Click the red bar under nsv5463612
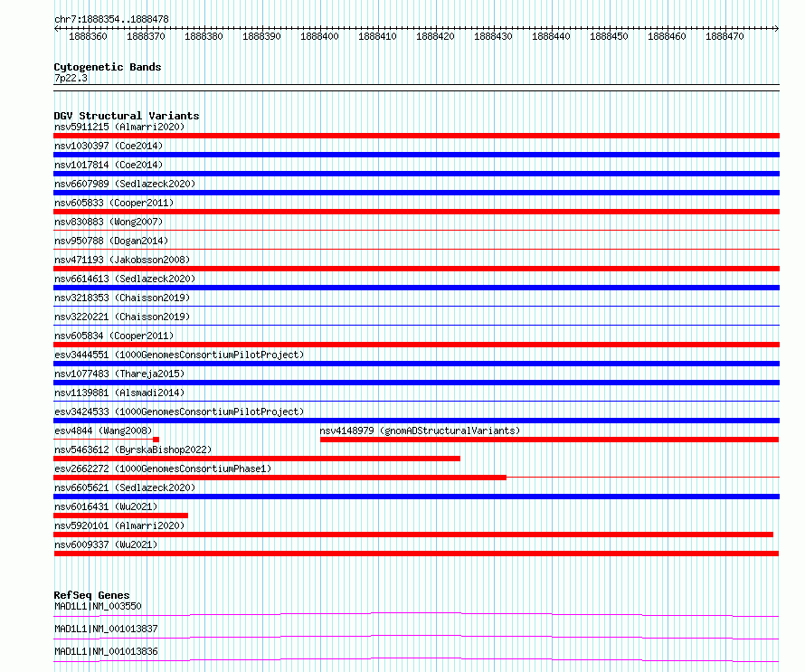This screenshot has width=805, height=672. tap(257, 459)
